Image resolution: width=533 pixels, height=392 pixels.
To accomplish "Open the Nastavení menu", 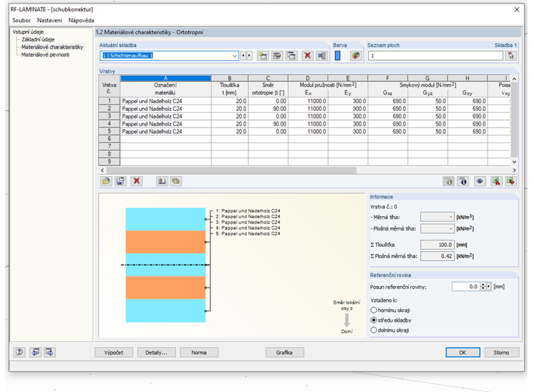I will coord(50,20).
